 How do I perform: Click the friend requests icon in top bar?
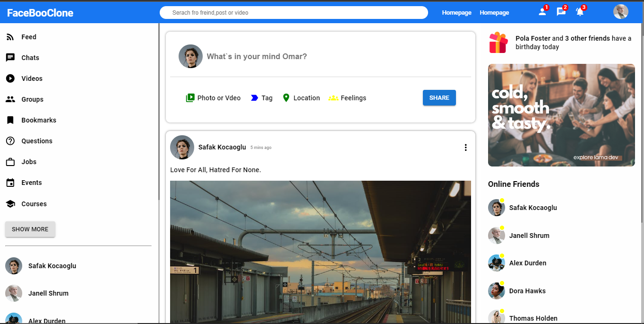[542, 12]
